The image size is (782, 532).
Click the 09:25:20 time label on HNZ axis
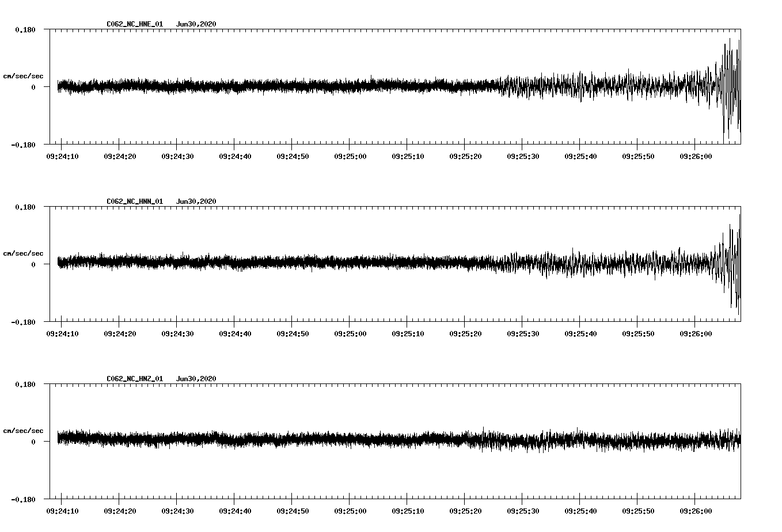click(x=465, y=511)
